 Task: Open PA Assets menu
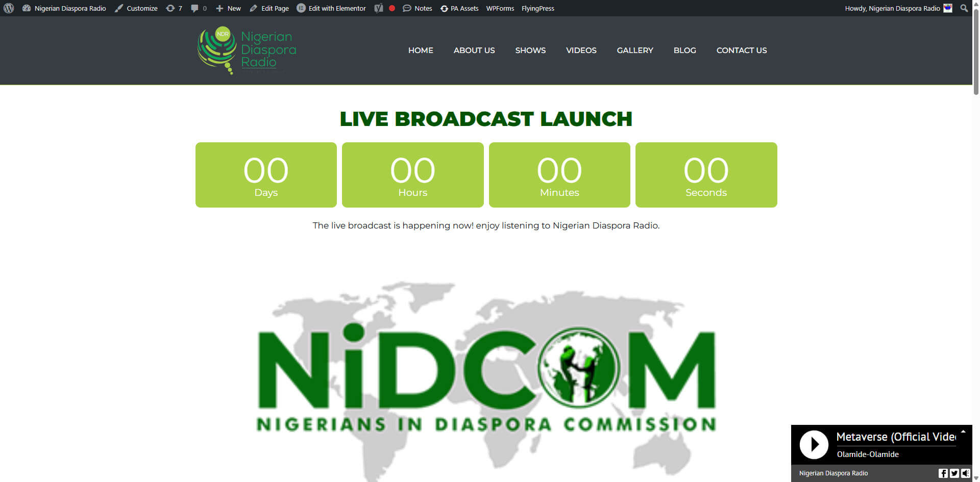(x=459, y=8)
